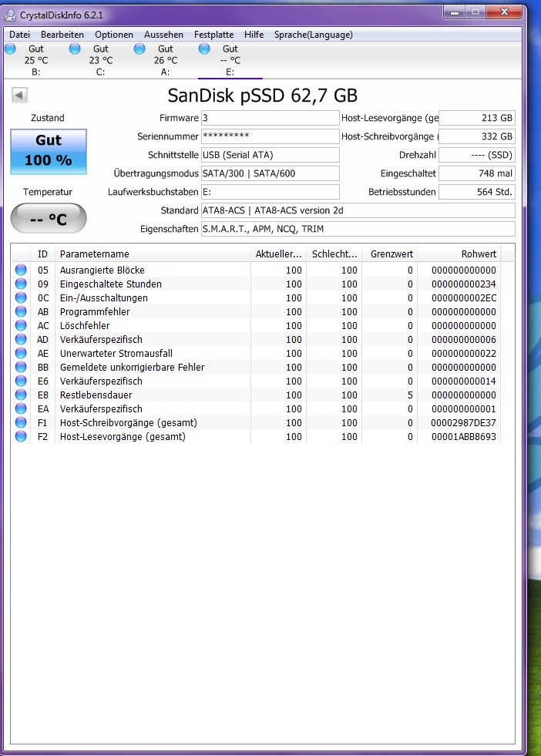Viewport: 541px width, 756px height.
Task: Click the Standard field ATA8-ACS
Action: pos(358,210)
